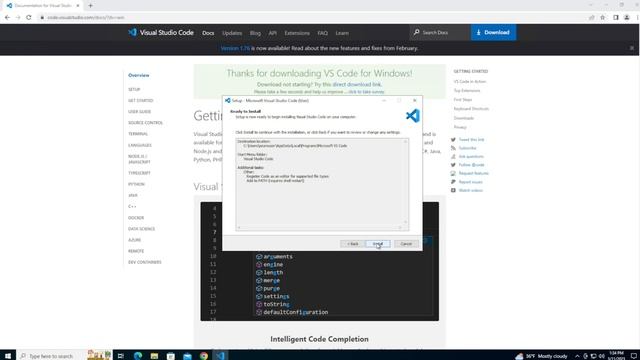Screen dimensions: 640x360
Task: Open the Updates menu item
Action: (232, 33)
